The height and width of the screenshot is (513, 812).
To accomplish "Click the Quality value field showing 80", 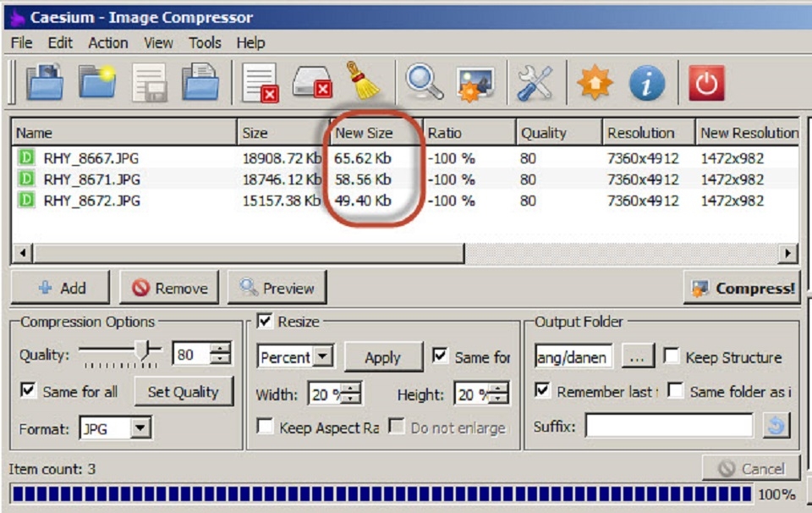I will [192, 354].
